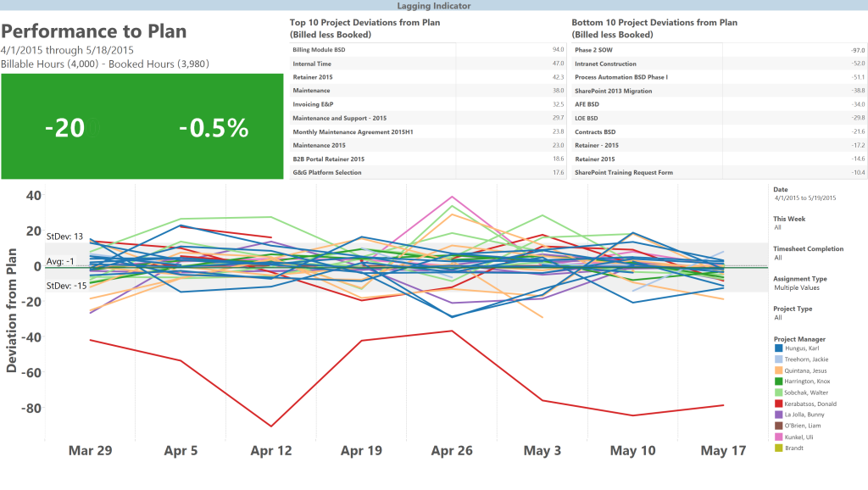
Task: Select Contracts BSD row
Action: click(x=720, y=131)
